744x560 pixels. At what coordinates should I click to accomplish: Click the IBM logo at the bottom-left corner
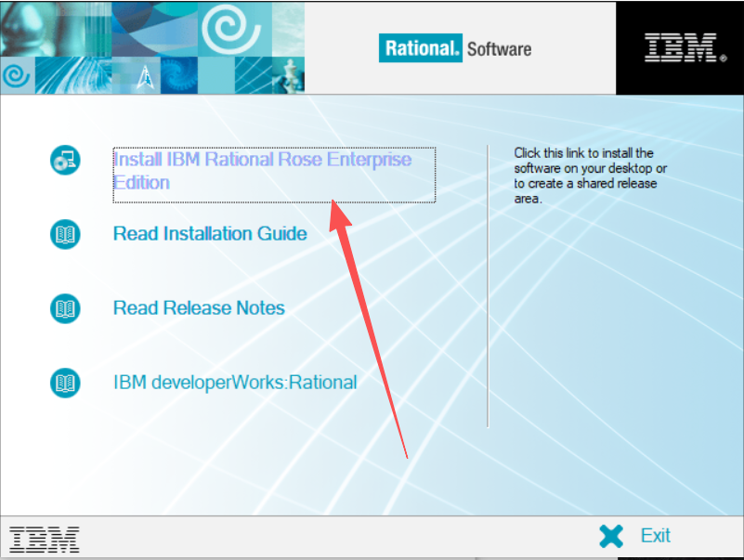(x=43, y=537)
